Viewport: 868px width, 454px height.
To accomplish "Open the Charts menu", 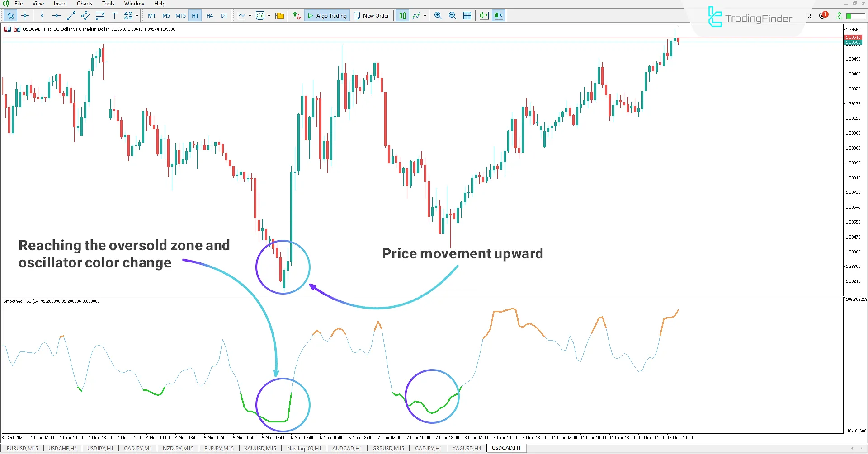I will [x=85, y=3].
